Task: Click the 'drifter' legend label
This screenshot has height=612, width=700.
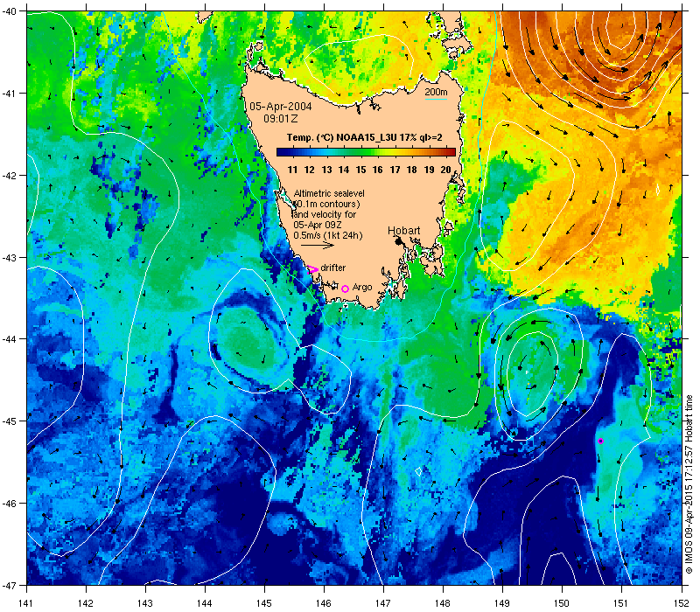Action: pos(333,268)
